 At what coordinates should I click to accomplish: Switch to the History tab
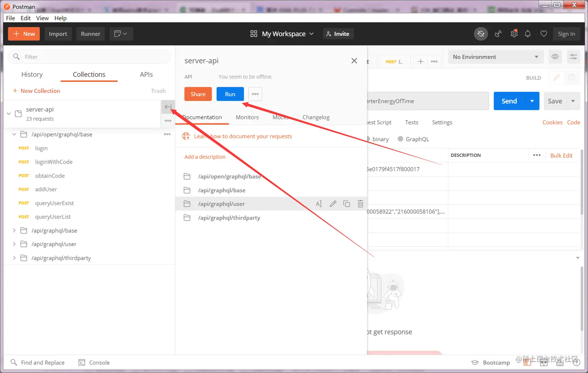click(32, 74)
